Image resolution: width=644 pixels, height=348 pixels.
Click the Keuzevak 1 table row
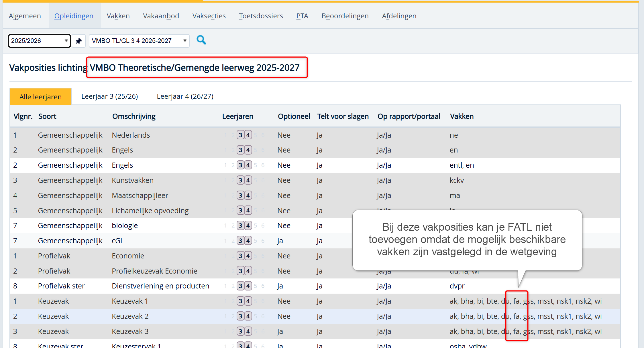point(130,301)
